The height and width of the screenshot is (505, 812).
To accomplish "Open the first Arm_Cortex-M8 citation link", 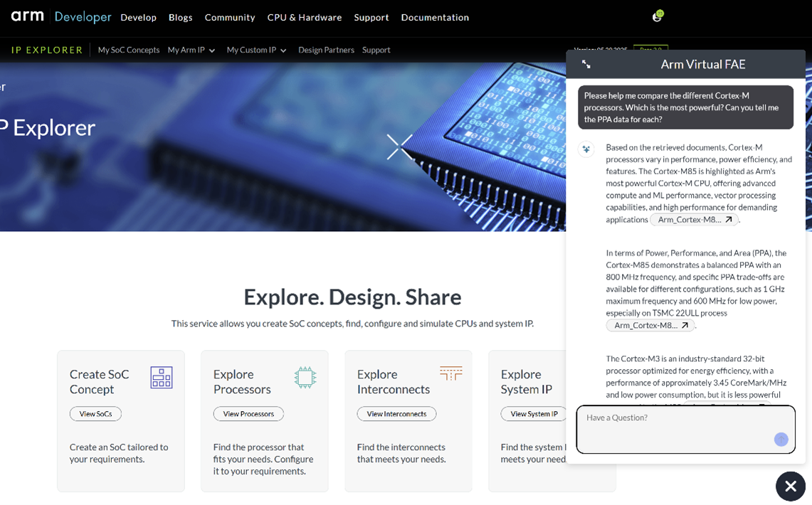I will (694, 220).
